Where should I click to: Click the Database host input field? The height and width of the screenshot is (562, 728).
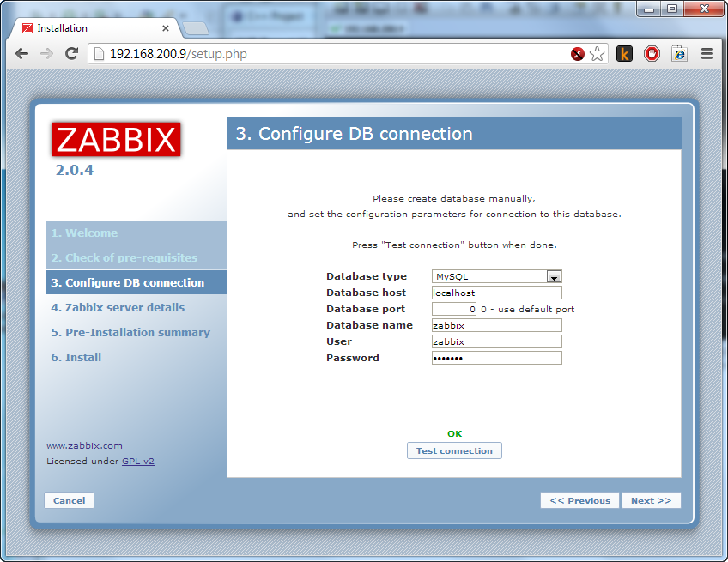point(497,293)
